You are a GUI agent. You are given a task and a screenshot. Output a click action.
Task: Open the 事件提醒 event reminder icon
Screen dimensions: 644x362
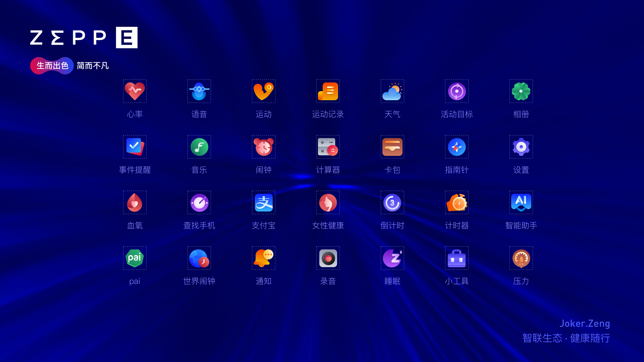(135, 147)
